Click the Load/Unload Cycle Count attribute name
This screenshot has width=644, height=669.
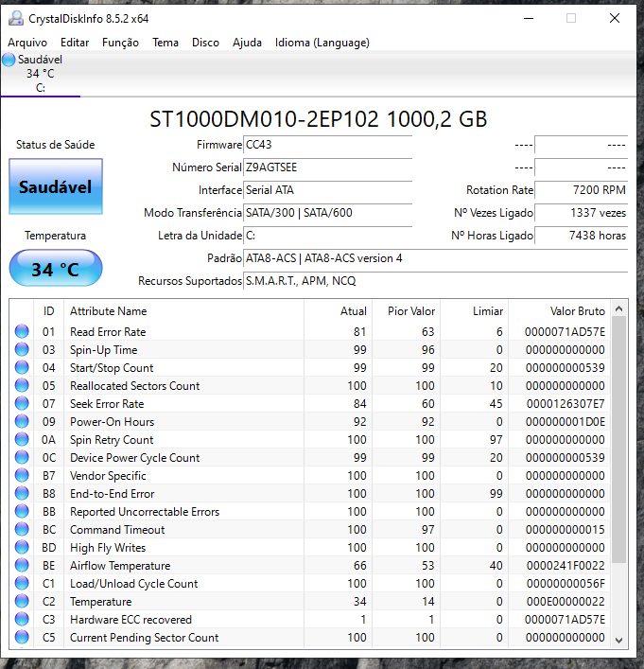[134, 584]
